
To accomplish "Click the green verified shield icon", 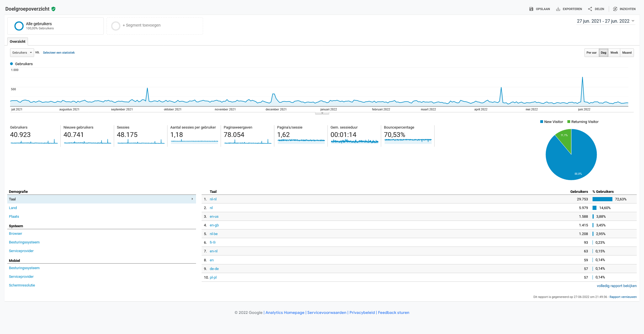I will coord(53,9).
